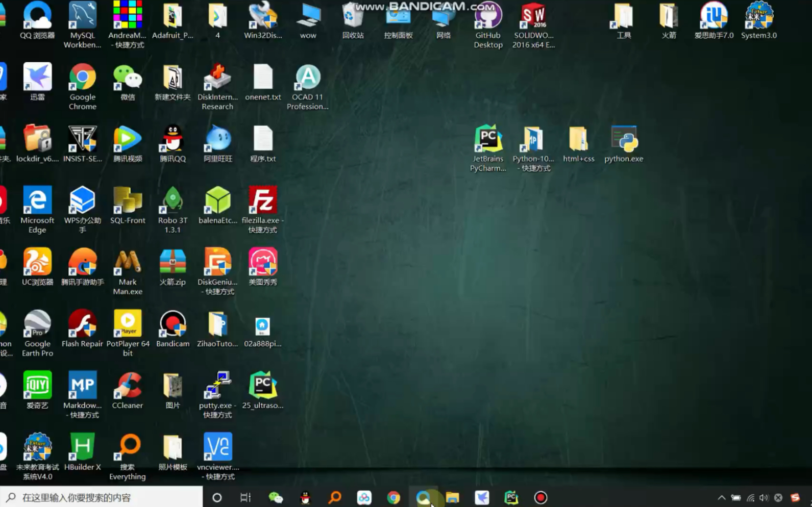Open Chrome from the taskbar
812x507 pixels.
(393, 497)
